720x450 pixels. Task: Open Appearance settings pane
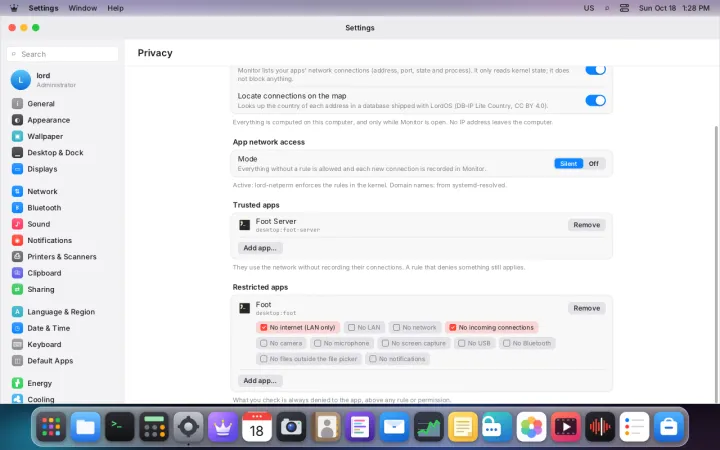(62, 120)
